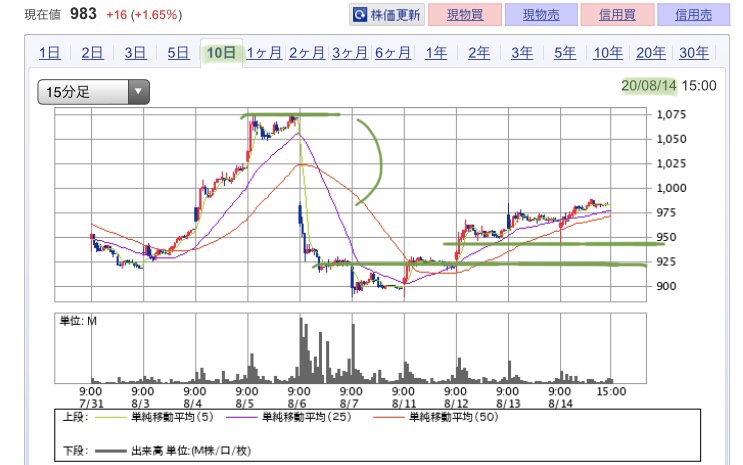743x465 pixels.
Task: Click the 単純移動平均(50) legend entry
Action: 436,417
